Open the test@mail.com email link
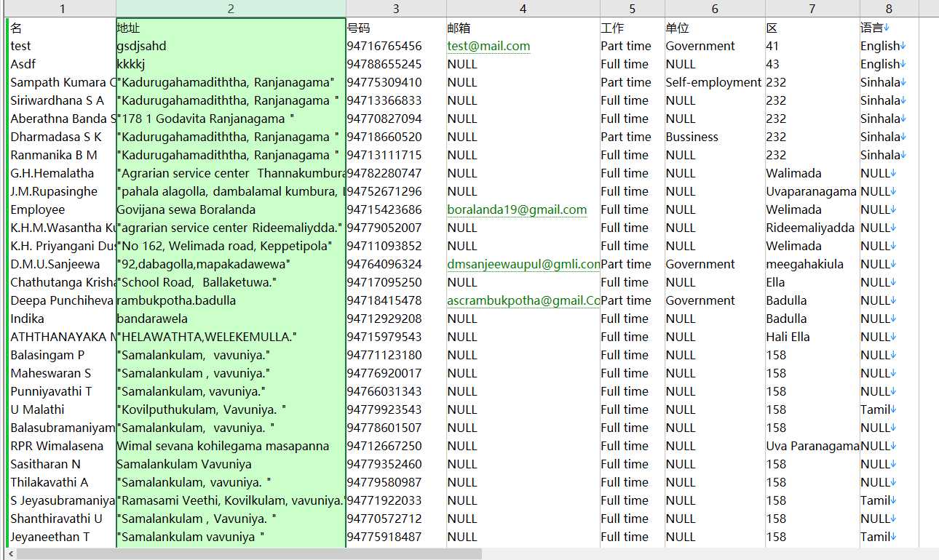Viewport: 939px width, 560px height. coord(488,46)
